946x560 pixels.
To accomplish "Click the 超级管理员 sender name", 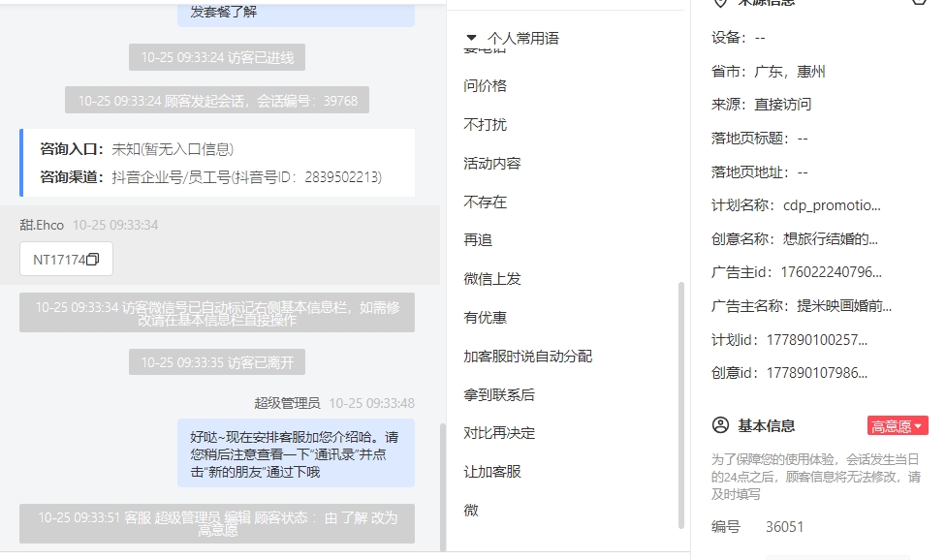I will (x=287, y=403).
